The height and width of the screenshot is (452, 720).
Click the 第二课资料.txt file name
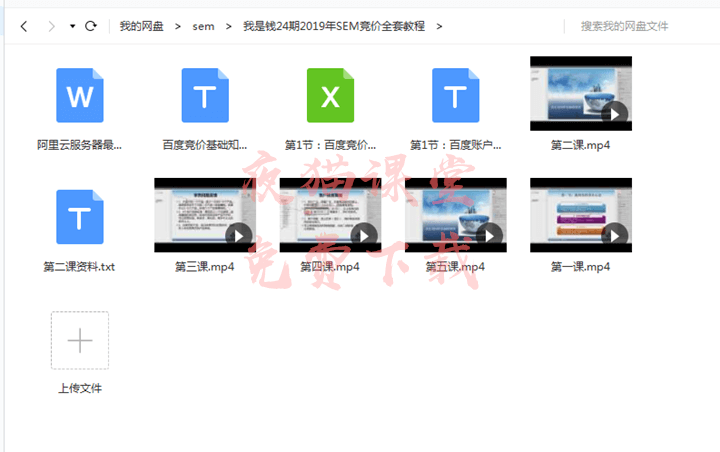(x=79, y=266)
